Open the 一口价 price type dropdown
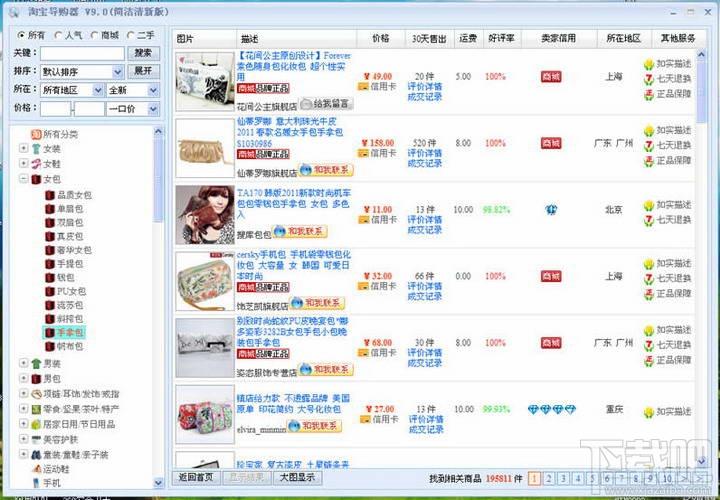720x500 pixels. pyautogui.click(x=133, y=109)
